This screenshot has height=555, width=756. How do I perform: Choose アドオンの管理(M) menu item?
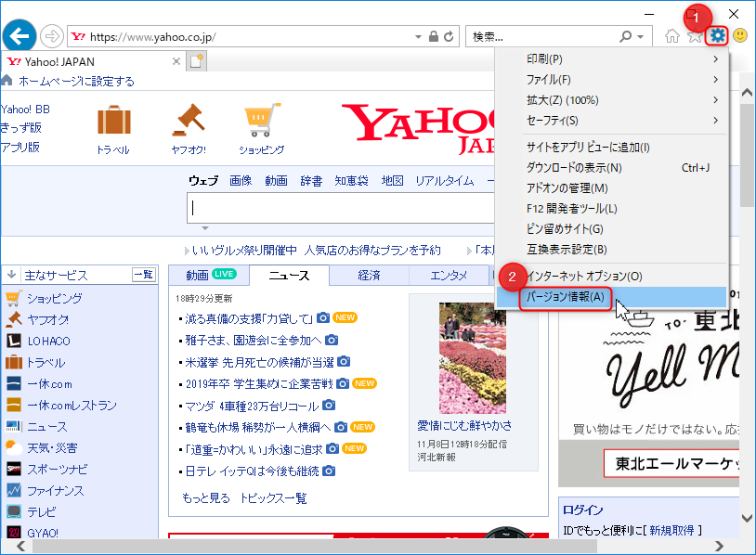pyautogui.click(x=611, y=187)
